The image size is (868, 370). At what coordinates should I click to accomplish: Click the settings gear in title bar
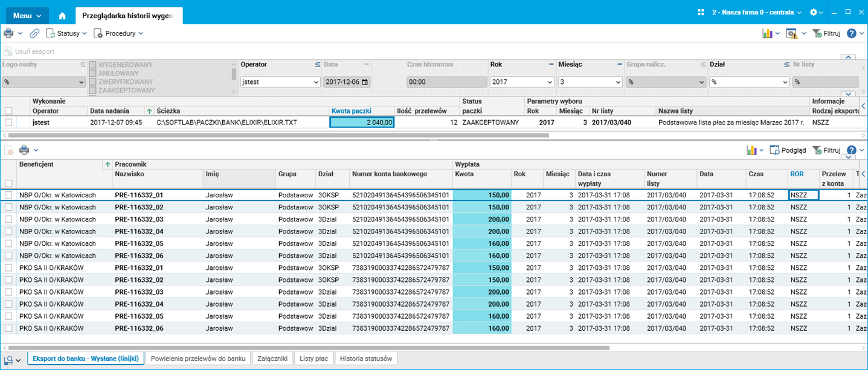click(814, 12)
